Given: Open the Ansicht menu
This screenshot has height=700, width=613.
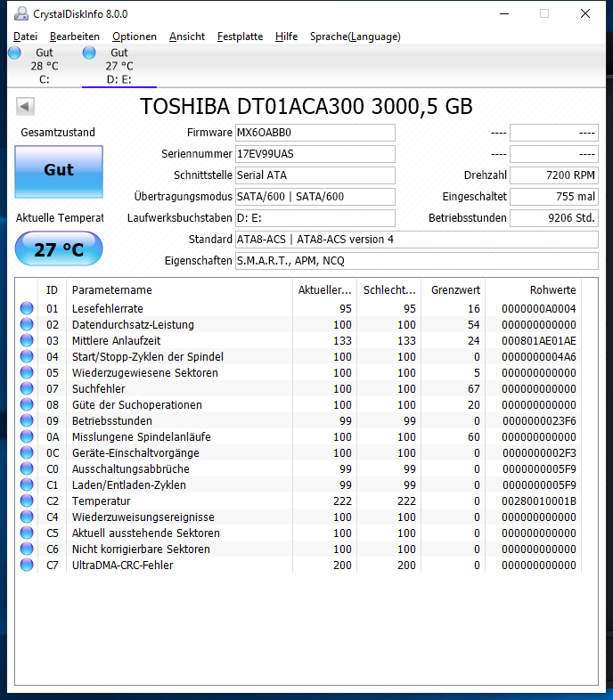Looking at the screenshot, I should (x=187, y=37).
